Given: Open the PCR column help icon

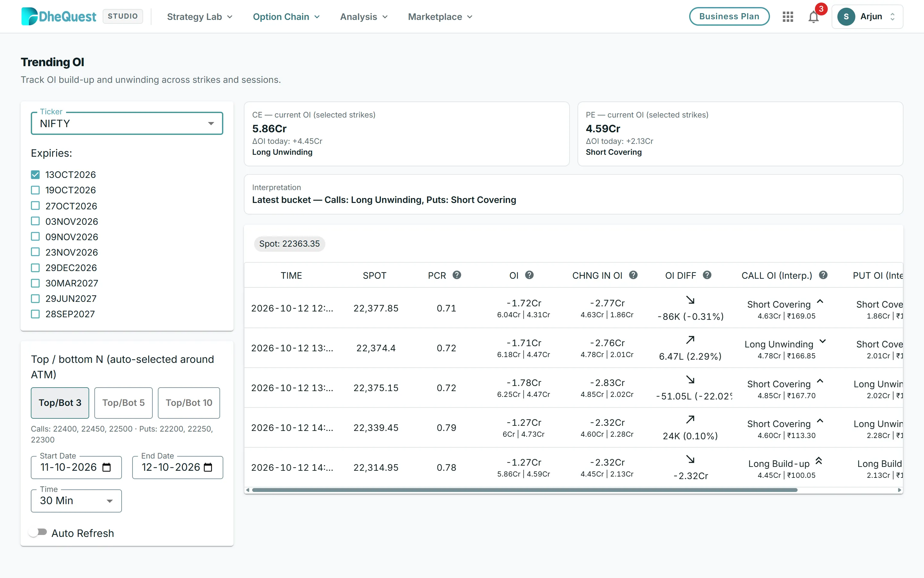Looking at the screenshot, I should (457, 275).
